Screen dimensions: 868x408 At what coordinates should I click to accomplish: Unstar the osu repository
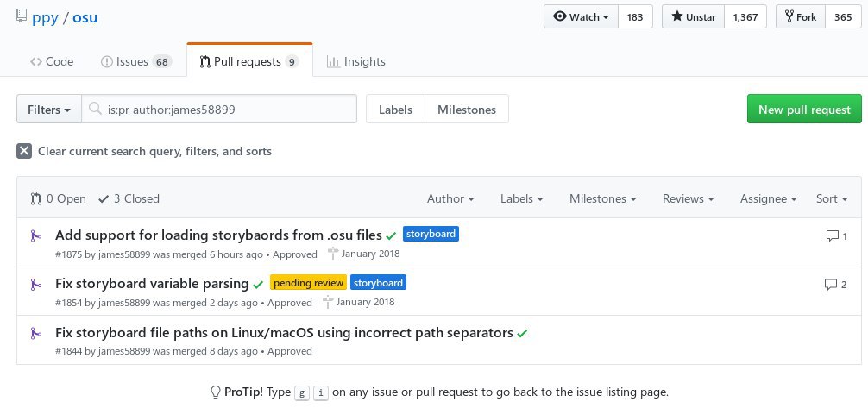tap(693, 16)
